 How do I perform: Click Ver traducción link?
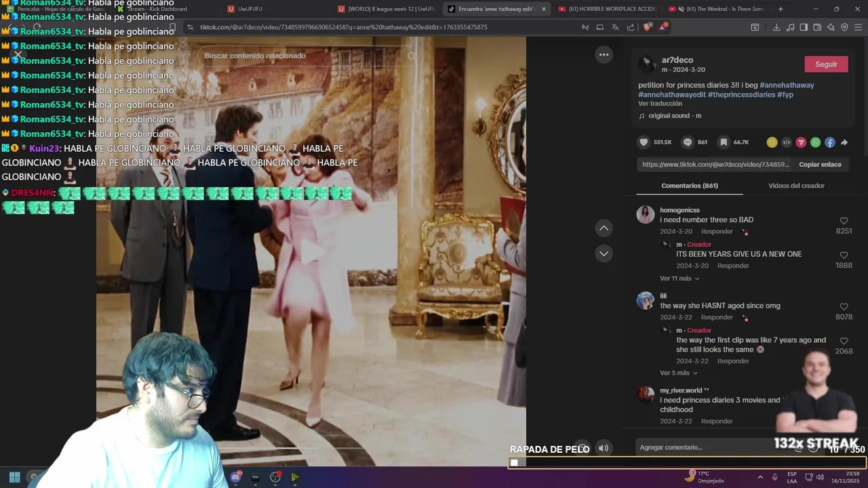pos(660,104)
